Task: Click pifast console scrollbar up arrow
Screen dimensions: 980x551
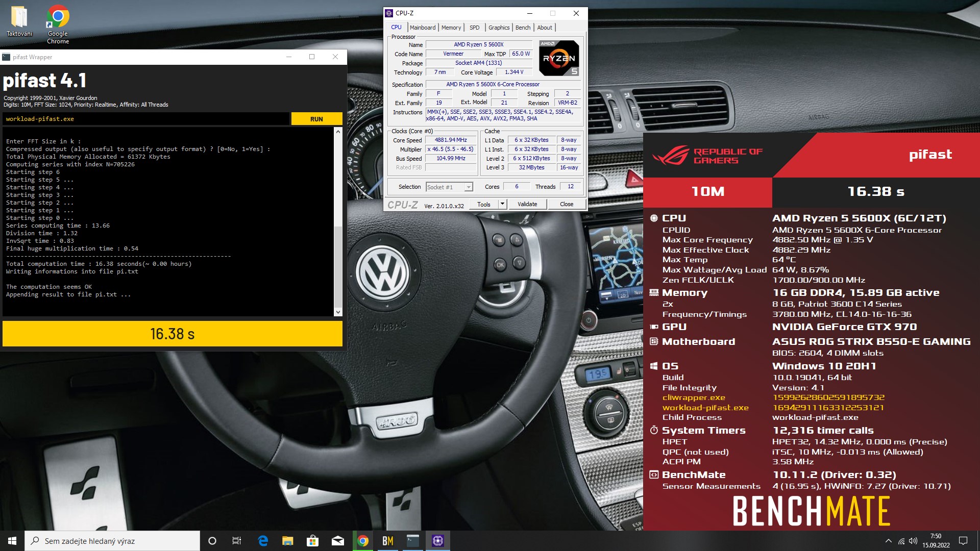Action: click(337, 132)
